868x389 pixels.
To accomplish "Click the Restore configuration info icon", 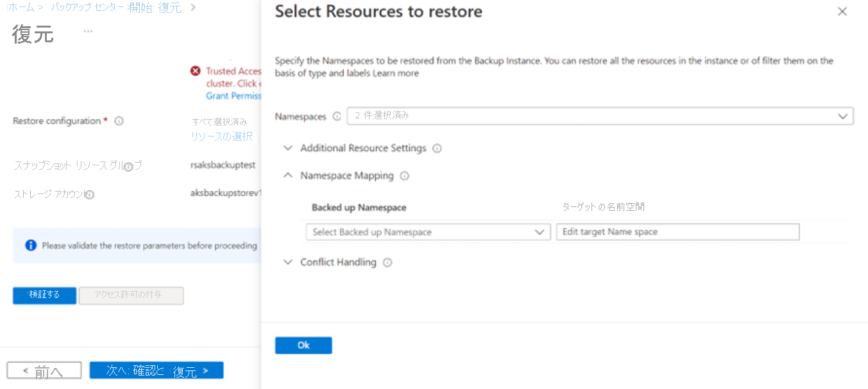I will (119, 121).
